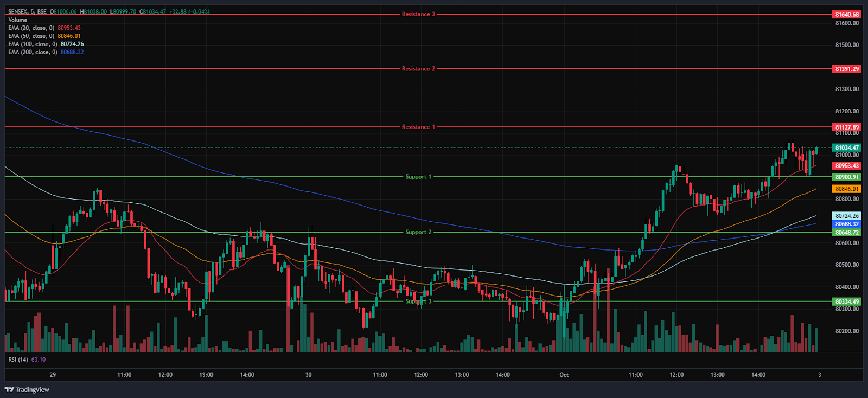Select the Volume indicator legend label
Screen dimensions: 868x398
pyautogui.click(x=17, y=20)
